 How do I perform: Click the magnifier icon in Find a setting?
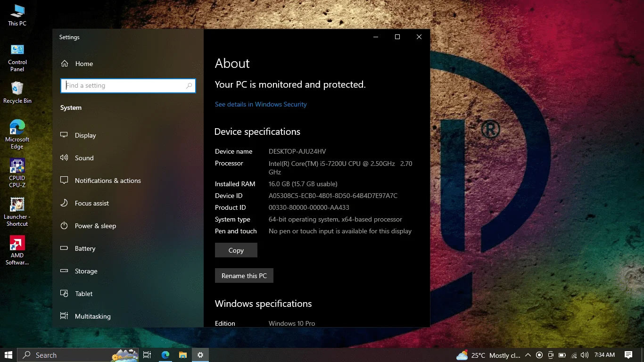coord(189,85)
